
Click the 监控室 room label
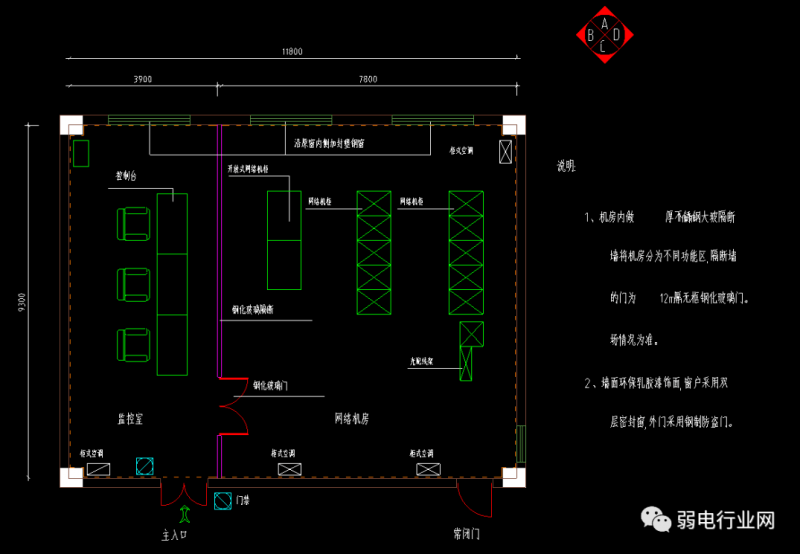[129, 417]
